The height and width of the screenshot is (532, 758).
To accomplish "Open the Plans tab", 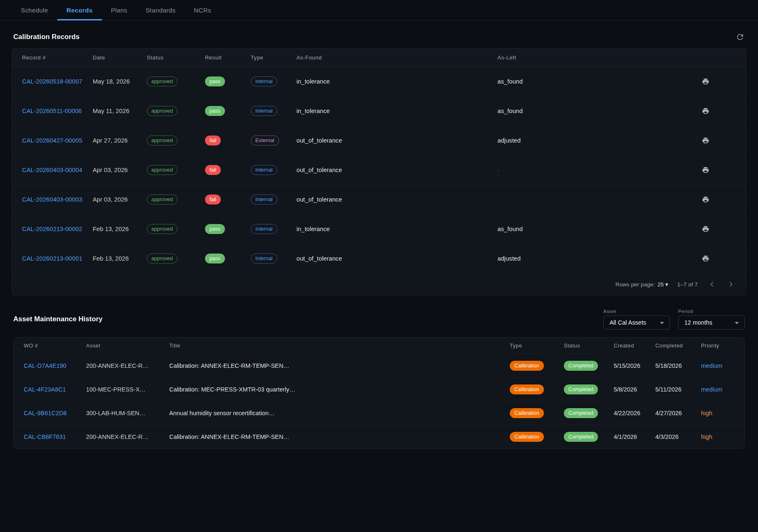I will pyautogui.click(x=119, y=10).
